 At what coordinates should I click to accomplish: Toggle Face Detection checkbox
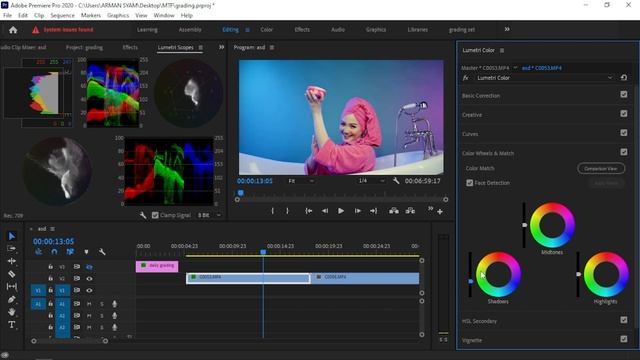470,183
